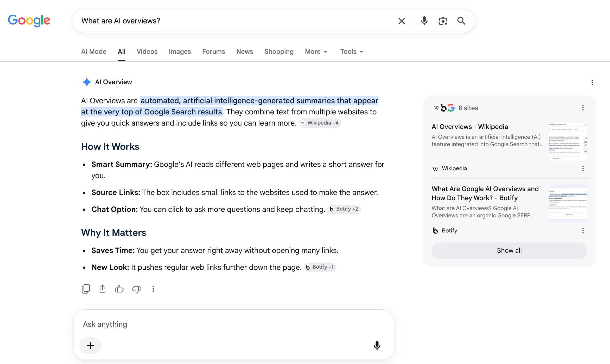
Task: Open the 8 sites panel options menu
Action: [583, 108]
